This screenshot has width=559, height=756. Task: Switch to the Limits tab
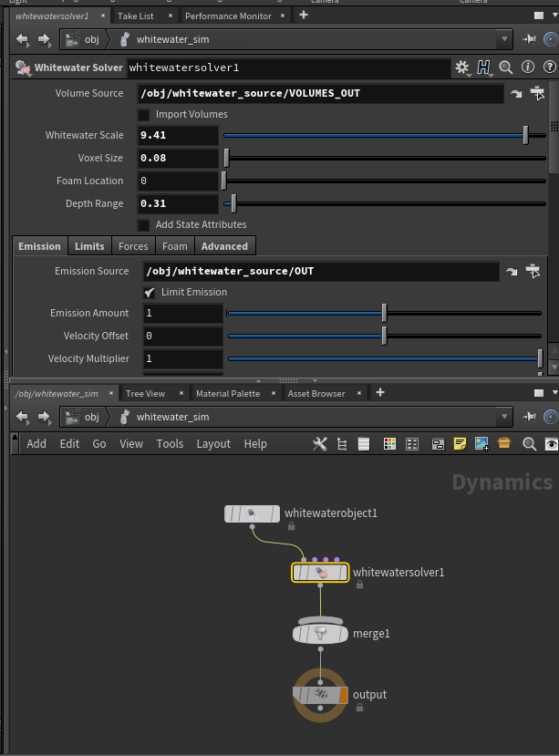pyautogui.click(x=89, y=246)
